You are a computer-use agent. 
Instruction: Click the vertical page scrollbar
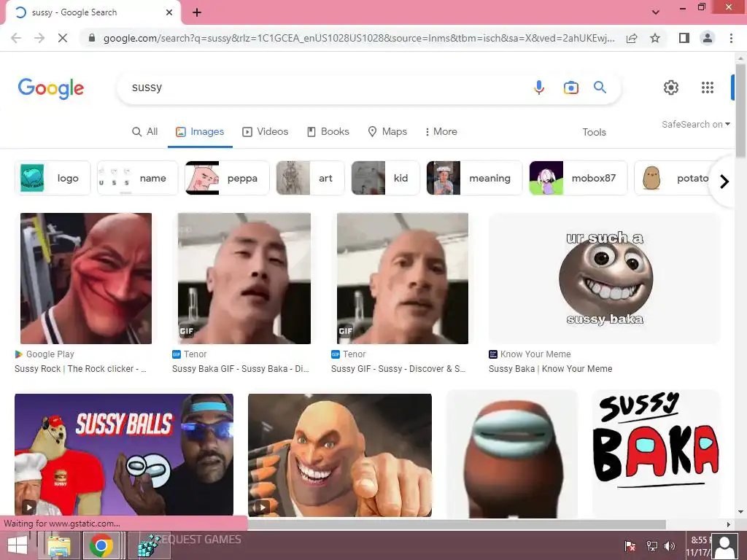pos(740,109)
